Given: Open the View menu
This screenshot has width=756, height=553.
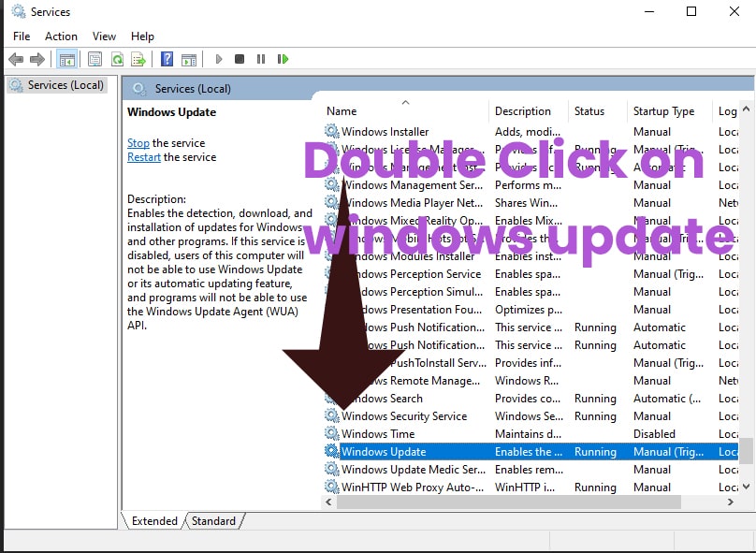Looking at the screenshot, I should click(104, 36).
